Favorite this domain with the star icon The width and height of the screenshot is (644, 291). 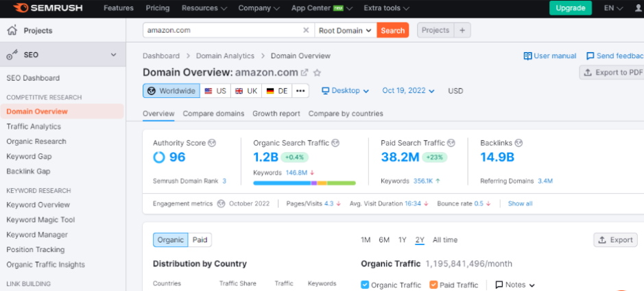click(x=317, y=73)
